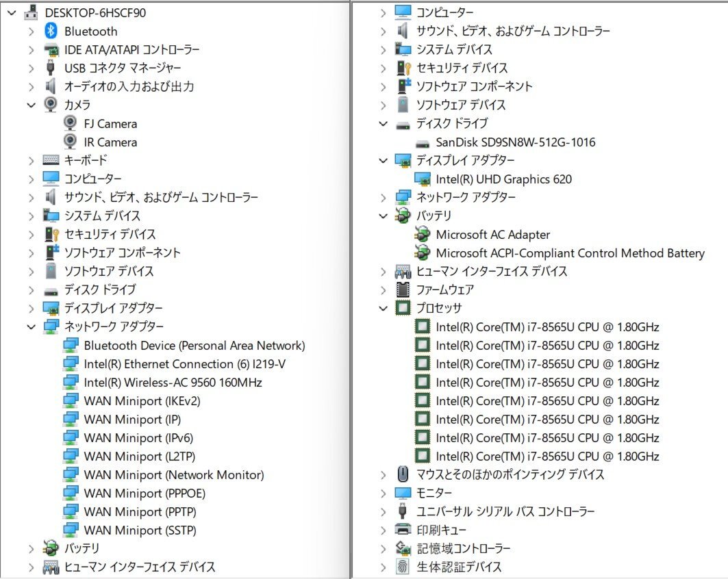Collapse ネットワーク アダプター in left pane
The height and width of the screenshot is (579, 728).
pos(31,327)
